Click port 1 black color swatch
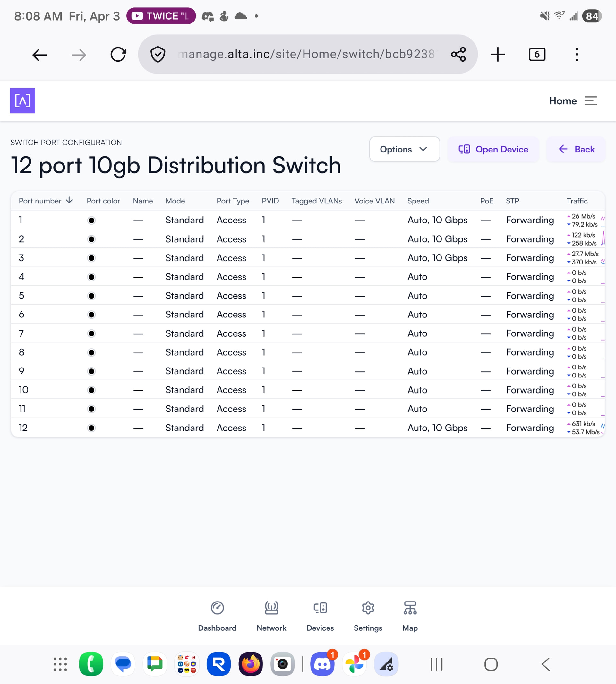 (x=91, y=221)
